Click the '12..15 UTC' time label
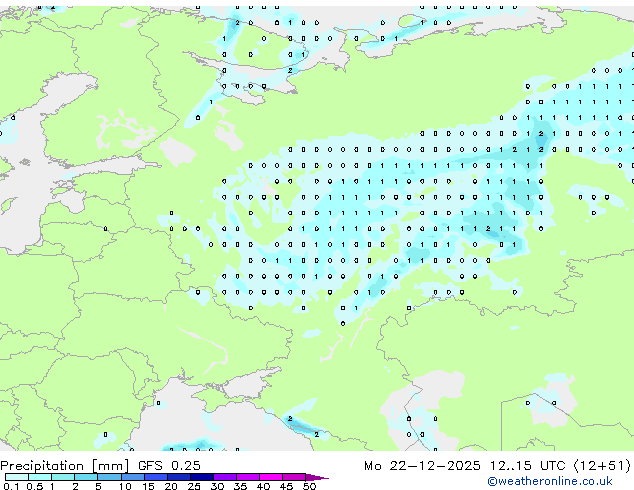This screenshot has width=634, height=490. pos(527,466)
